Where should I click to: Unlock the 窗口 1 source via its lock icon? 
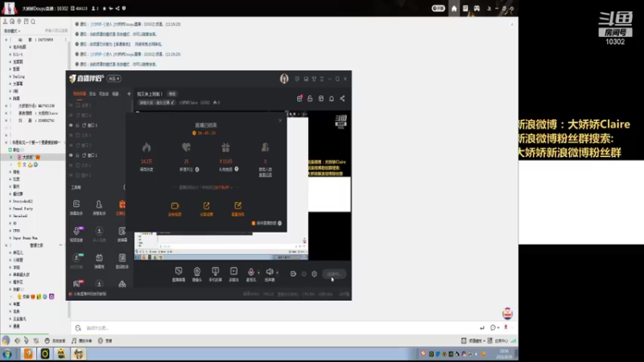(x=77, y=155)
